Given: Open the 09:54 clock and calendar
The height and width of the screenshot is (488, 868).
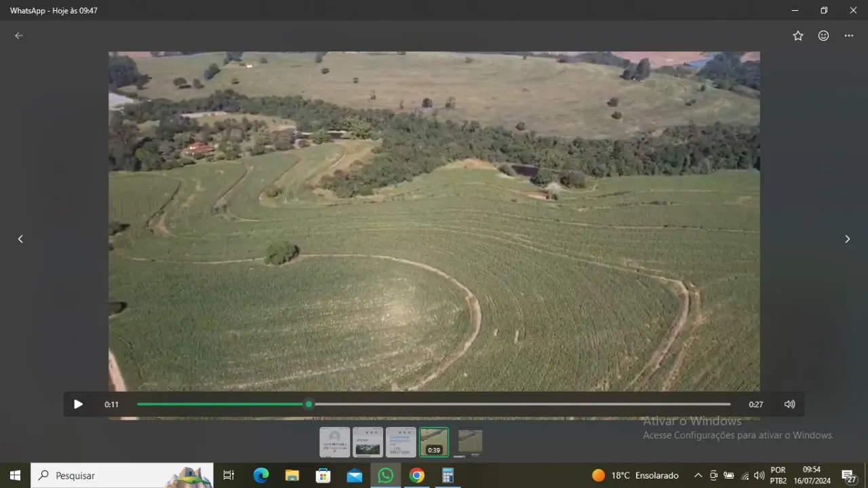Looking at the screenshot, I should pyautogui.click(x=812, y=476).
